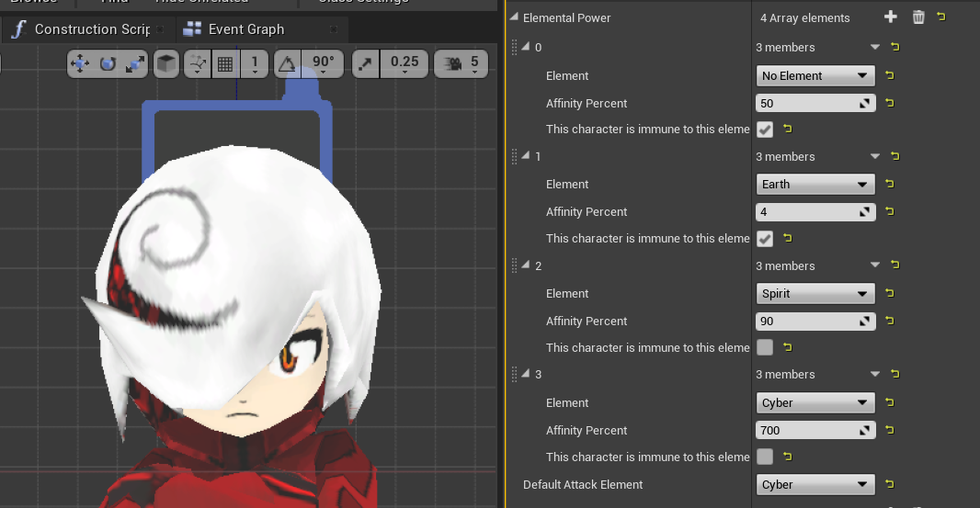Image resolution: width=980 pixels, height=508 pixels.
Task: Reset Affinity Percent 4 to default
Action: 890,212
